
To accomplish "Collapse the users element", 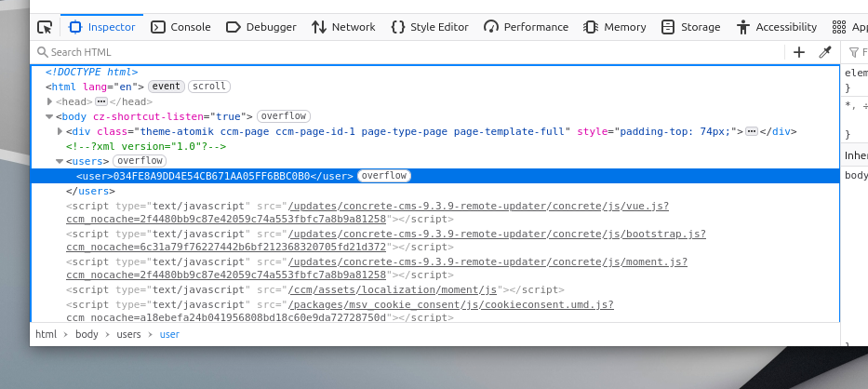I will coord(60,161).
